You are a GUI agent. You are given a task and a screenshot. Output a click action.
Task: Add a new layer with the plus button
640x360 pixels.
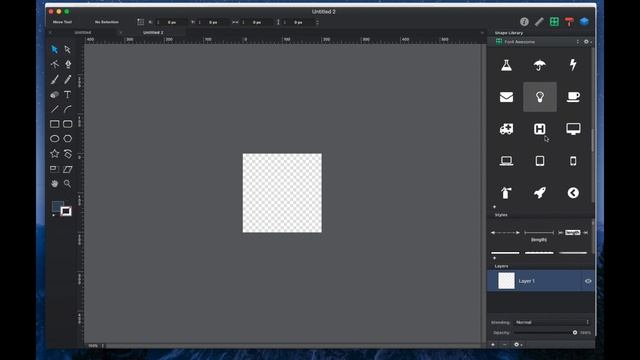pyautogui.click(x=493, y=344)
